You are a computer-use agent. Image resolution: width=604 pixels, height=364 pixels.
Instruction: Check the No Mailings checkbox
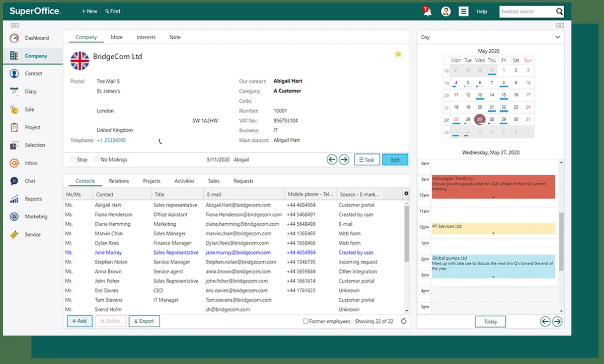(97, 159)
